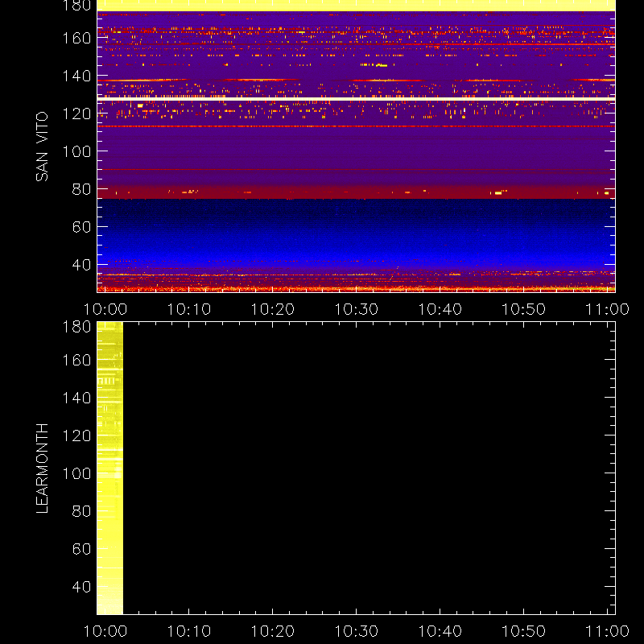Select the 100 tick label on SAN VITO plot
Screen dimensions: 644x644
[76, 151]
